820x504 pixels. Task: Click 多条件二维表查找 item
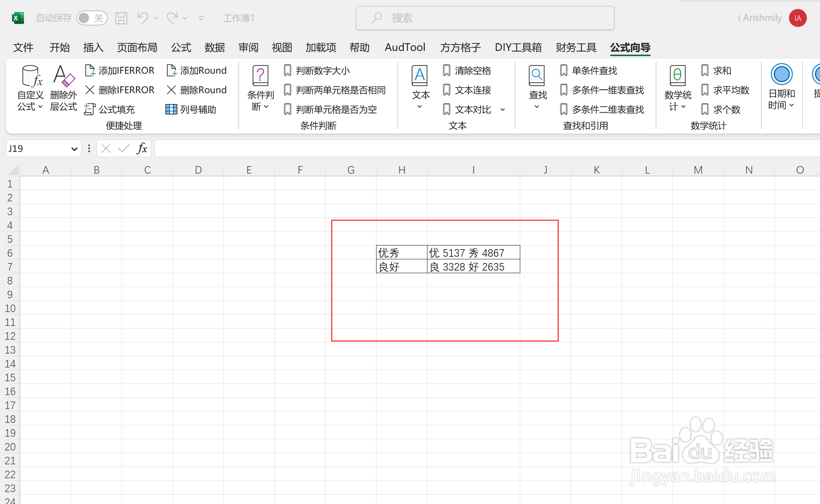[602, 109]
